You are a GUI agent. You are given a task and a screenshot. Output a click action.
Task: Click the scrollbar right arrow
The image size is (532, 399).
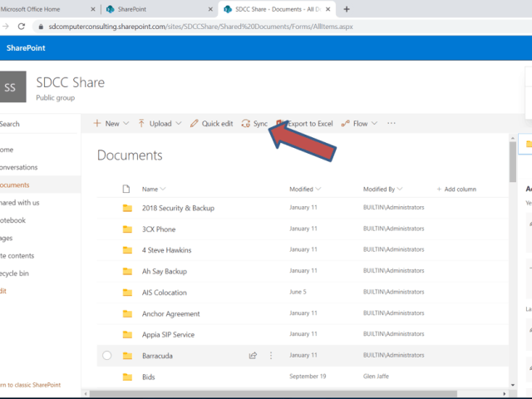coord(505,393)
